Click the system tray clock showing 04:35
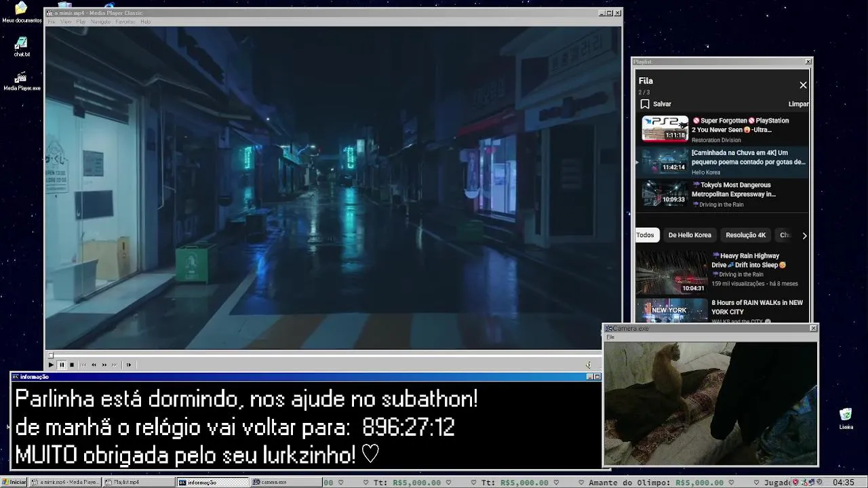The height and width of the screenshot is (488, 868). click(x=843, y=483)
